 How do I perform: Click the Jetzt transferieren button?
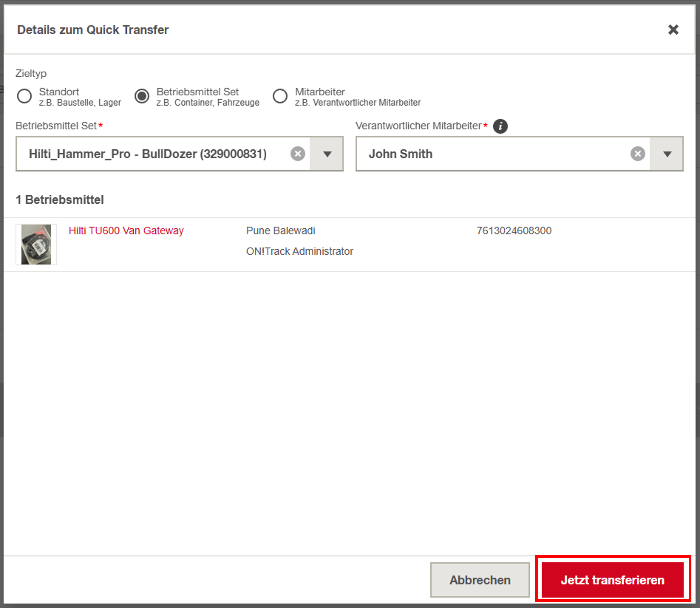(612, 580)
